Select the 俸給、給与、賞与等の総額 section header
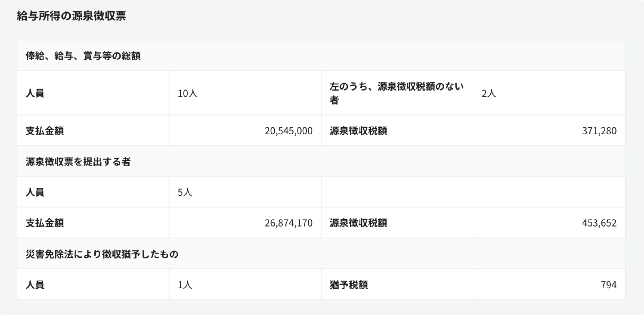This screenshot has width=644, height=315. [x=83, y=56]
